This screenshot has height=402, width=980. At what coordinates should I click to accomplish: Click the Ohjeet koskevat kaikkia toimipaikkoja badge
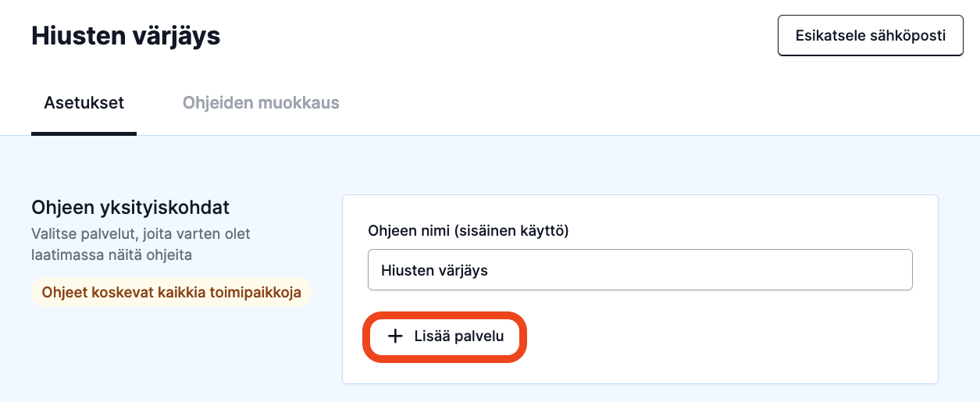[x=171, y=293]
